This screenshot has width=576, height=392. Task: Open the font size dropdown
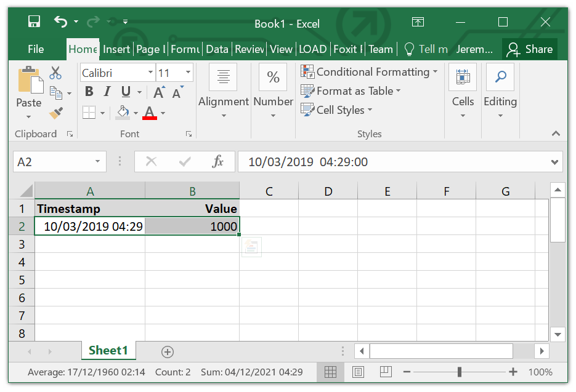tap(188, 72)
